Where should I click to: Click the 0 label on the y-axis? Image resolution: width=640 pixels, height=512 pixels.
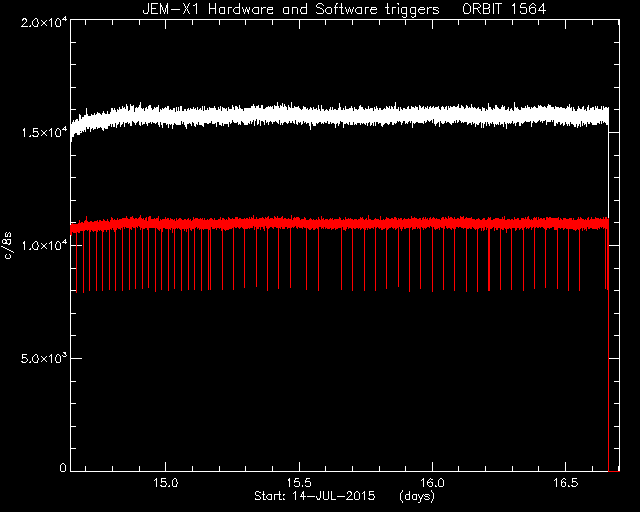point(62,467)
